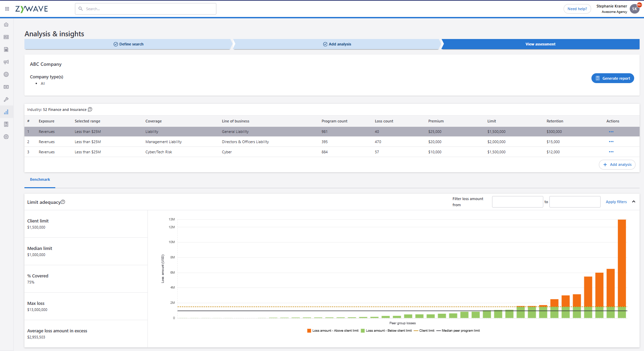Toggle the orange Above client limit legend

pos(333,331)
